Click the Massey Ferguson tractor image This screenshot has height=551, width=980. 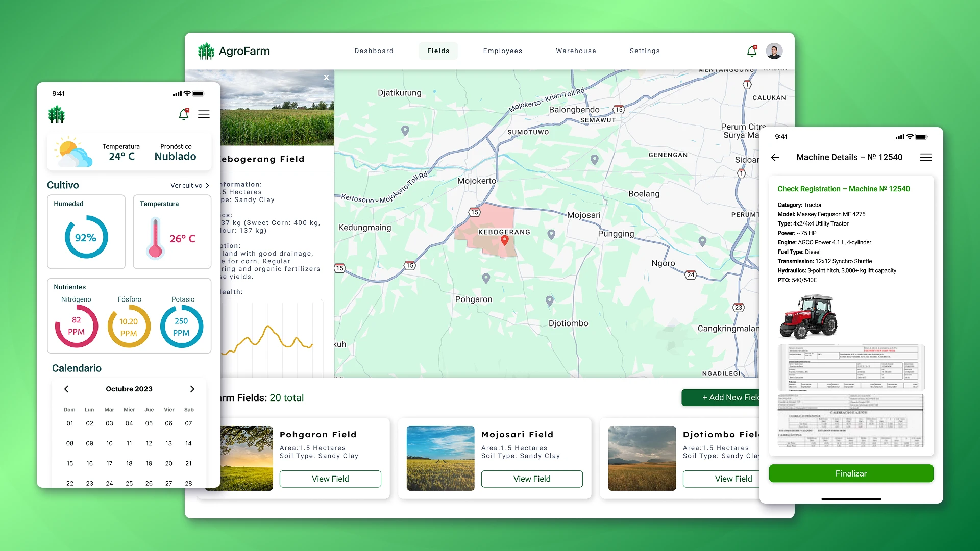[x=808, y=316]
